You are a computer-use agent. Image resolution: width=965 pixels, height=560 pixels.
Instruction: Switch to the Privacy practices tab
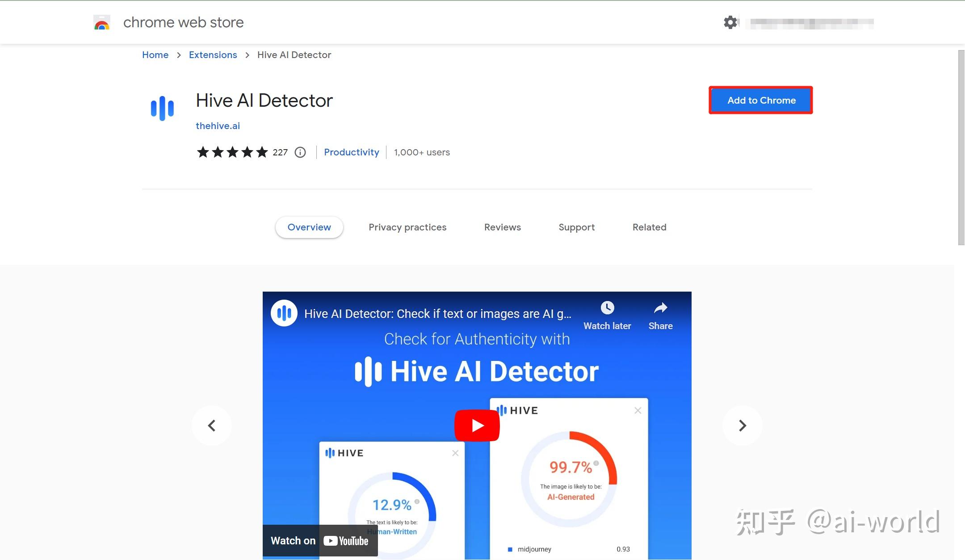407,227
